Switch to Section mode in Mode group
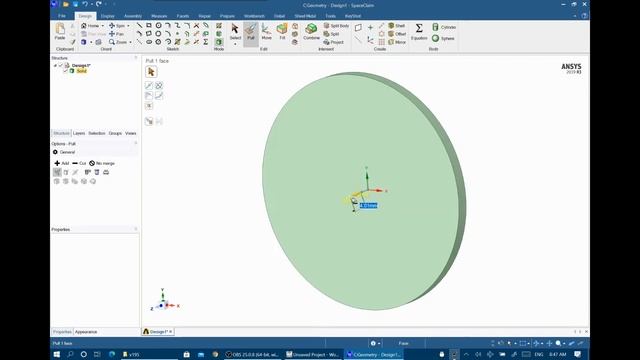The height and width of the screenshot is (360, 640). click(219, 34)
